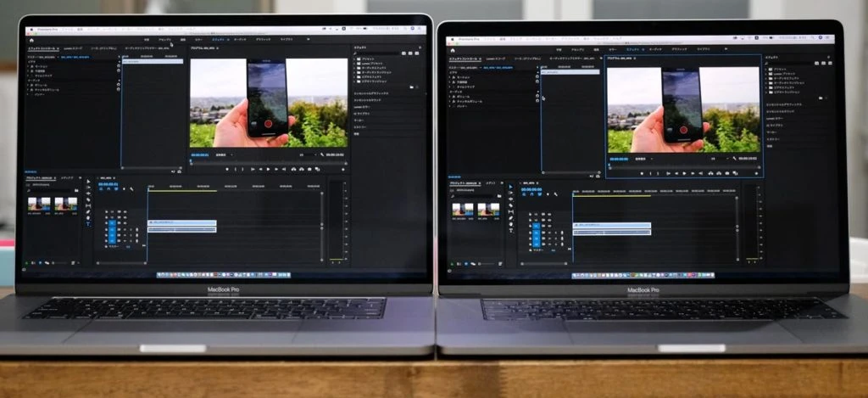868x398 pixels.
Task: Select Track Select Forward tool on right laptop
Action: pyautogui.click(x=511, y=193)
